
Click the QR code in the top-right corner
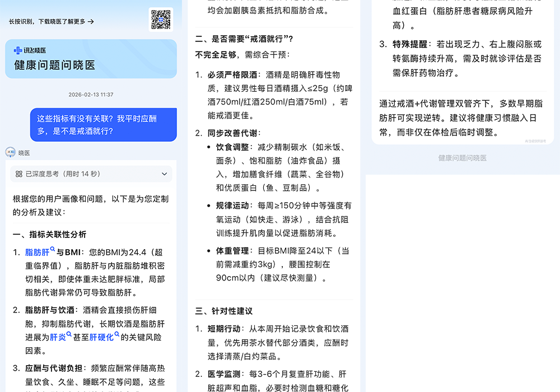click(161, 18)
